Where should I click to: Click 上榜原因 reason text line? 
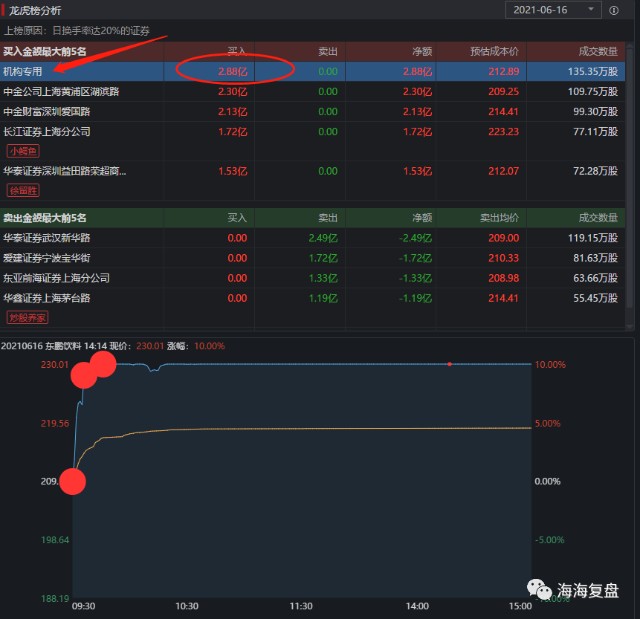(77, 31)
